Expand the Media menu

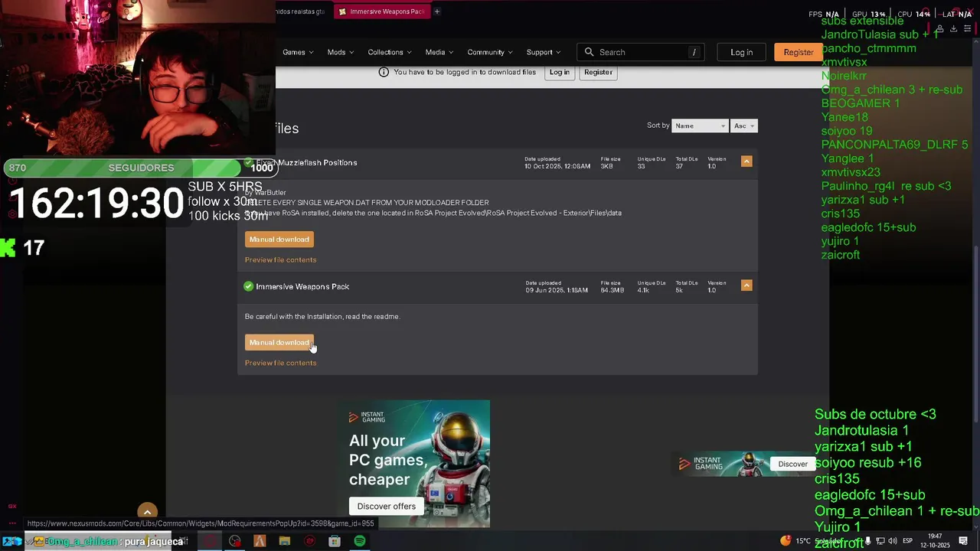[439, 52]
